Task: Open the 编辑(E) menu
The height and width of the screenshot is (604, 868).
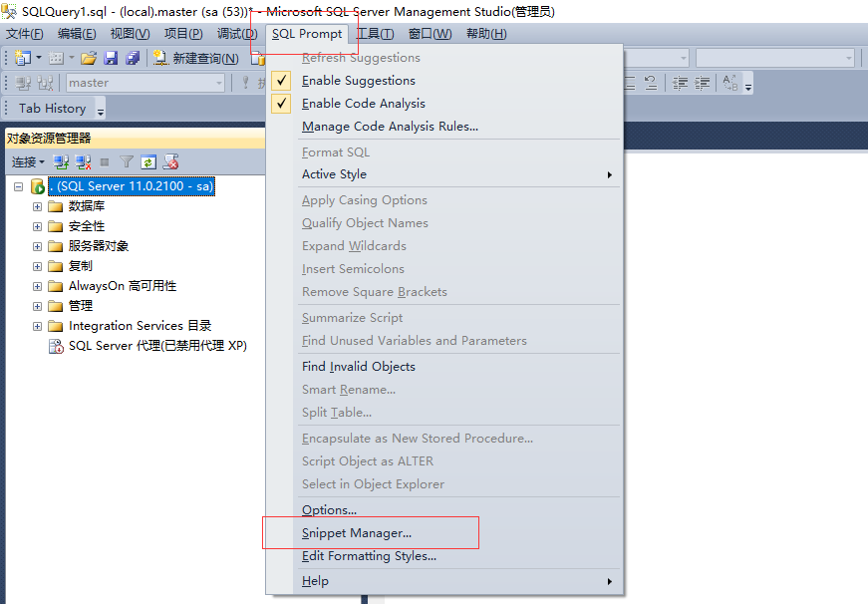Action: pos(77,34)
